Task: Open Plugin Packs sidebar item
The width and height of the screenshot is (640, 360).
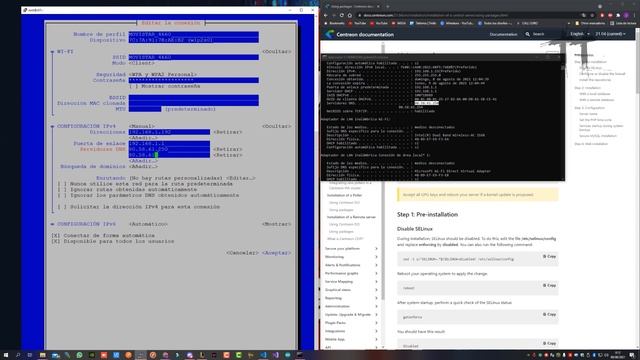Action: 351,323
